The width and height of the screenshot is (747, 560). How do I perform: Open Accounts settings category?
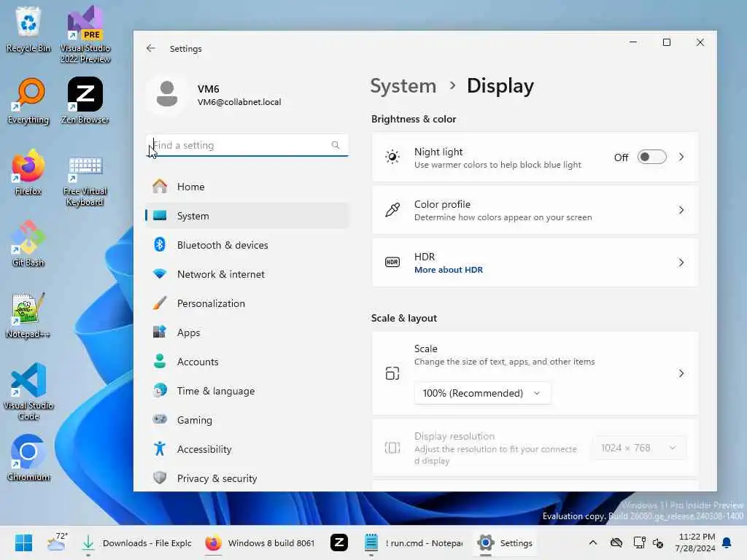point(247,362)
